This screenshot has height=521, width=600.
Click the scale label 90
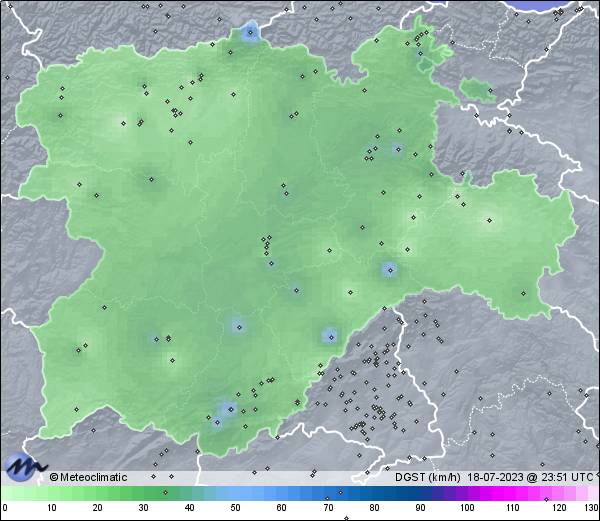tap(420, 508)
